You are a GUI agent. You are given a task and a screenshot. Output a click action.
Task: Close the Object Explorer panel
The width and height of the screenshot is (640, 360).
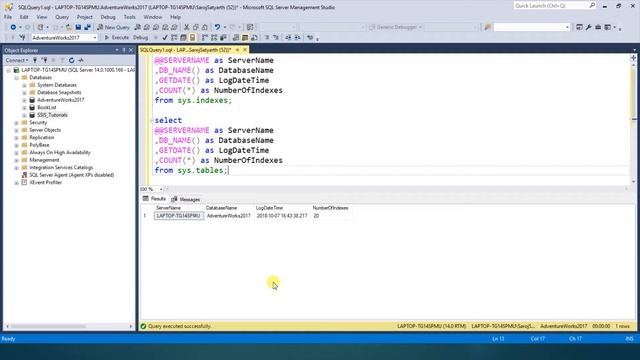[x=131, y=50]
